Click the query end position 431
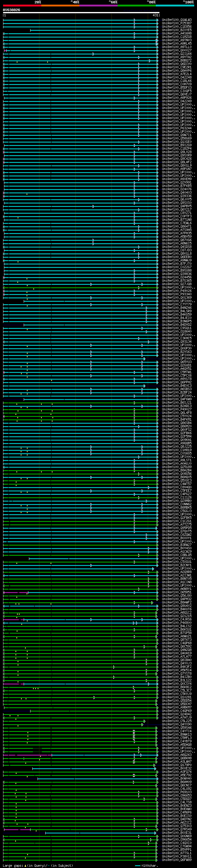Screen dimensions: 197x868 (155, 15)
